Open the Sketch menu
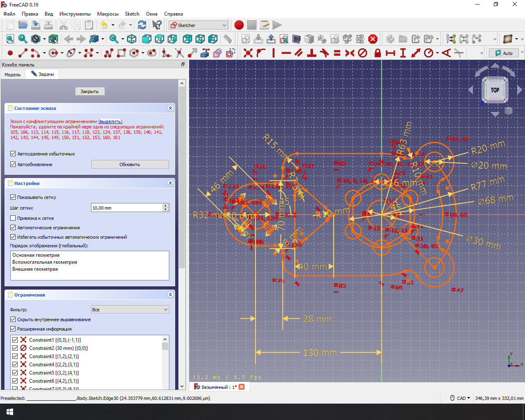525x420 pixels. tap(132, 14)
